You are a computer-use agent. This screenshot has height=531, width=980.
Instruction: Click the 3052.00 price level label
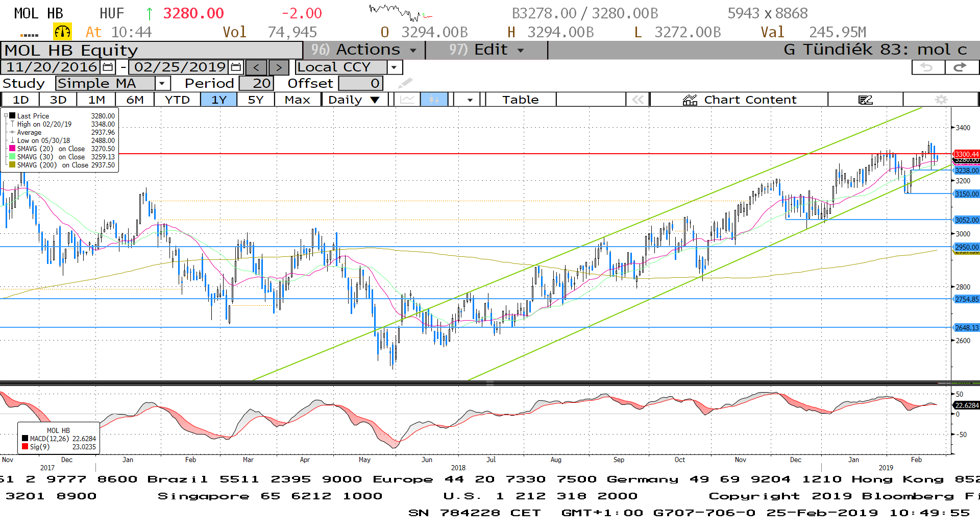point(967,220)
